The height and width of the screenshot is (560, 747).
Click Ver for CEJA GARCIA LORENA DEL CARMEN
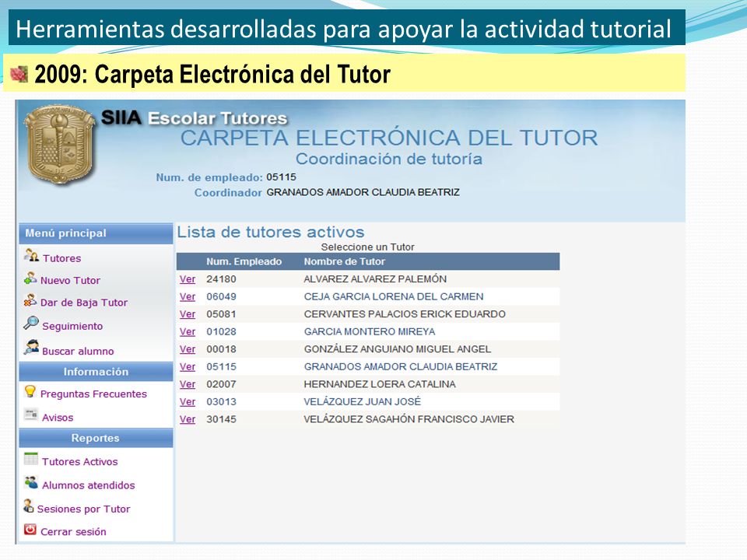click(x=188, y=296)
